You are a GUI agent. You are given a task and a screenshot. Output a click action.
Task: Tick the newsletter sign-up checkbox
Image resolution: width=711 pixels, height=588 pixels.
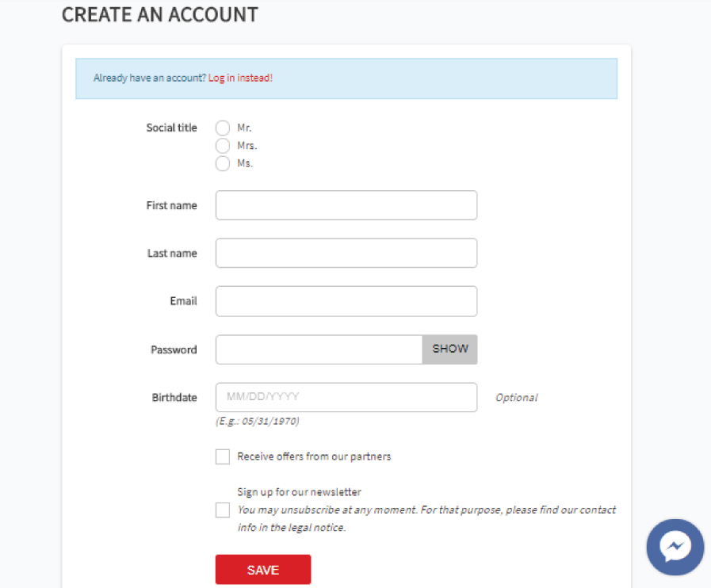(x=223, y=510)
